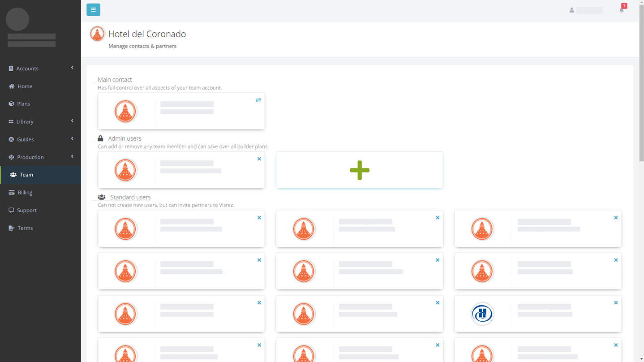Click the Admin users heading

coord(125,138)
